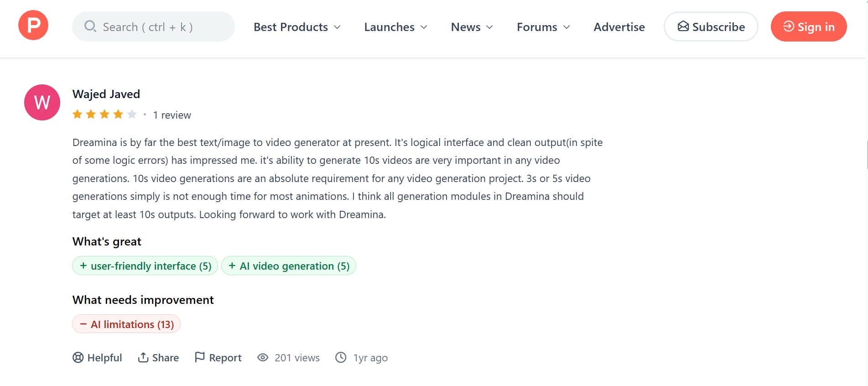Click the third rating star
The height and width of the screenshot is (386, 868).
pos(105,114)
